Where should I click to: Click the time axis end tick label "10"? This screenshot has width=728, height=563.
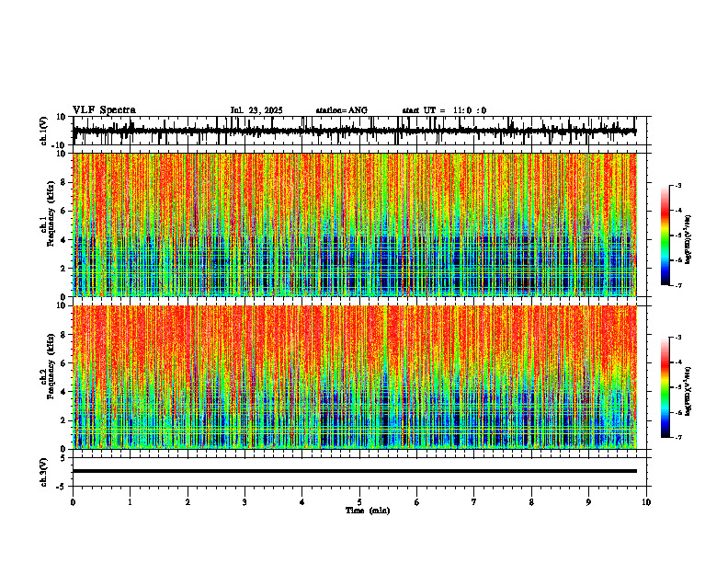646,502
